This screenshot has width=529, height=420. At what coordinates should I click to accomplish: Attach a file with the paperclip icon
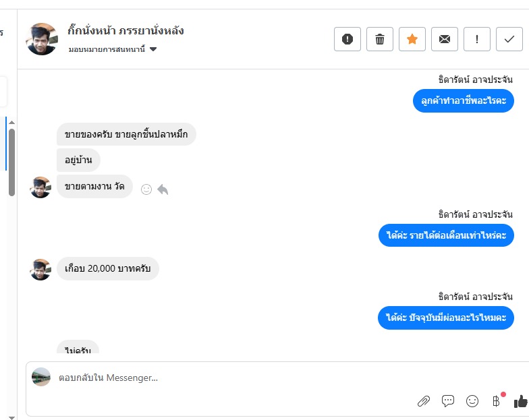click(x=424, y=401)
